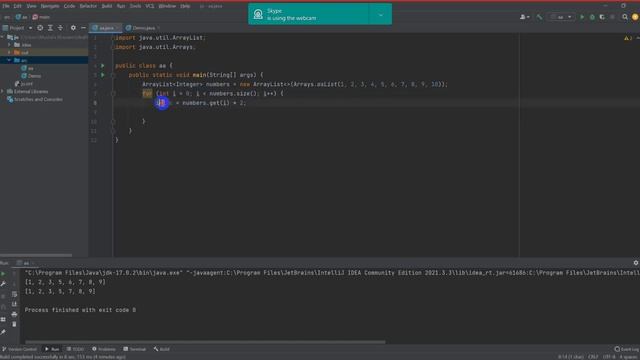Open the Run menu in menu bar
Viewport: 640px width, 360px height.
pos(121,6)
